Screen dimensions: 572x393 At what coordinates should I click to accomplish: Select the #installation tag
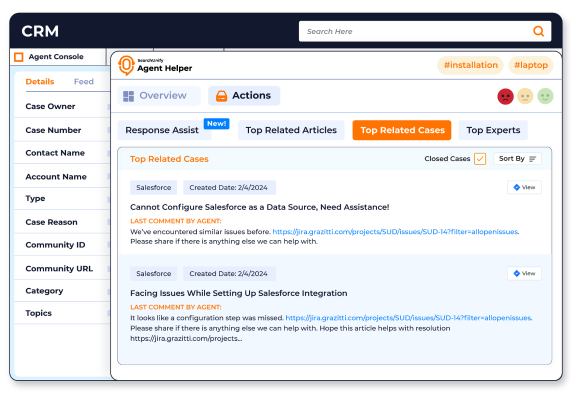tap(470, 65)
